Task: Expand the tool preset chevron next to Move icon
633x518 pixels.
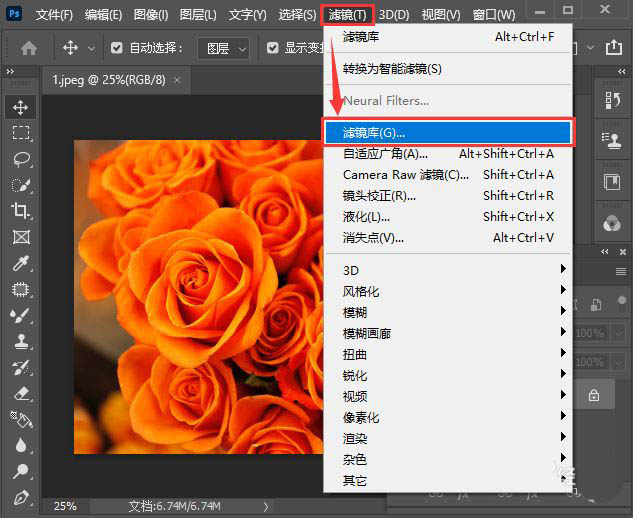Action: pyautogui.click(x=92, y=48)
